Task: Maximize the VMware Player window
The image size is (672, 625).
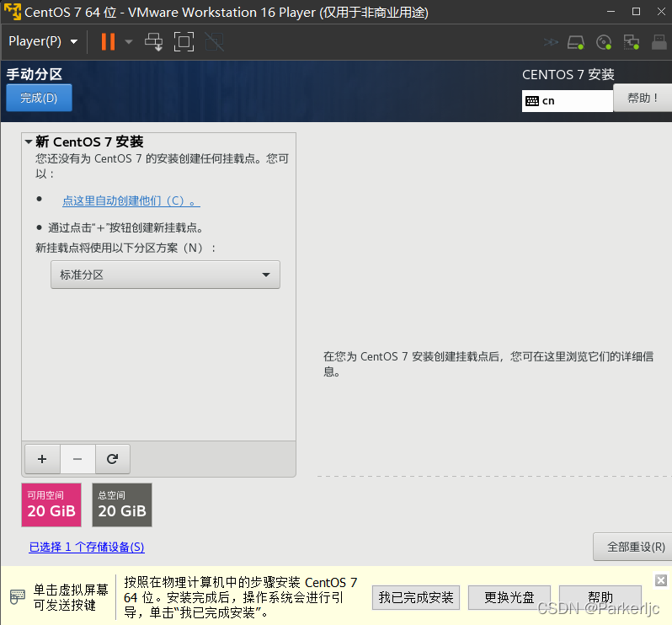Action: [x=637, y=12]
